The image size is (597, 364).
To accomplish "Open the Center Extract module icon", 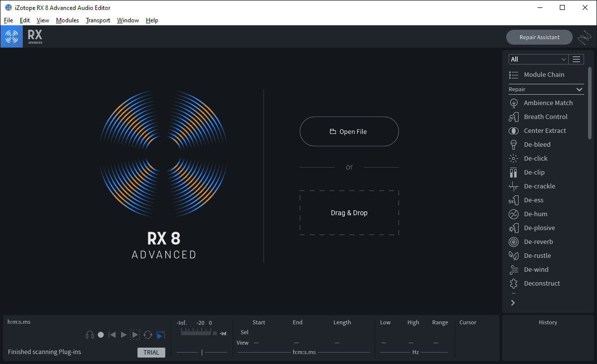I will (x=514, y=130).
